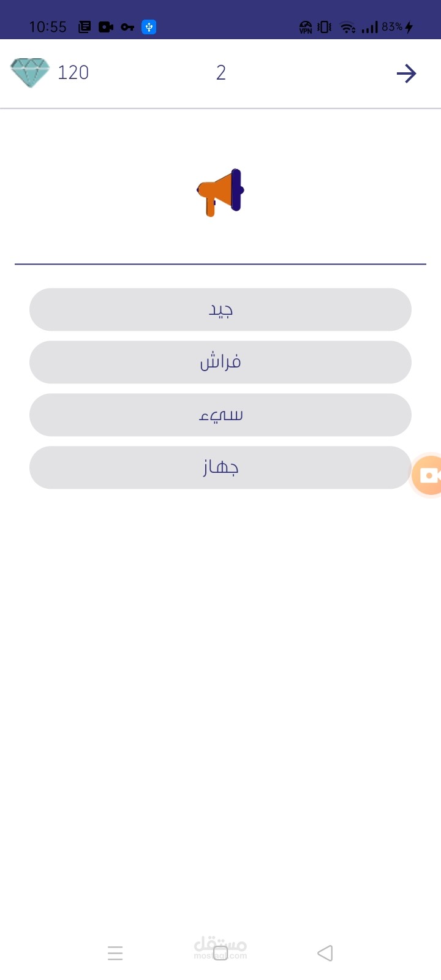Tap the battery 83% indicator

click(x=398, y=27)
